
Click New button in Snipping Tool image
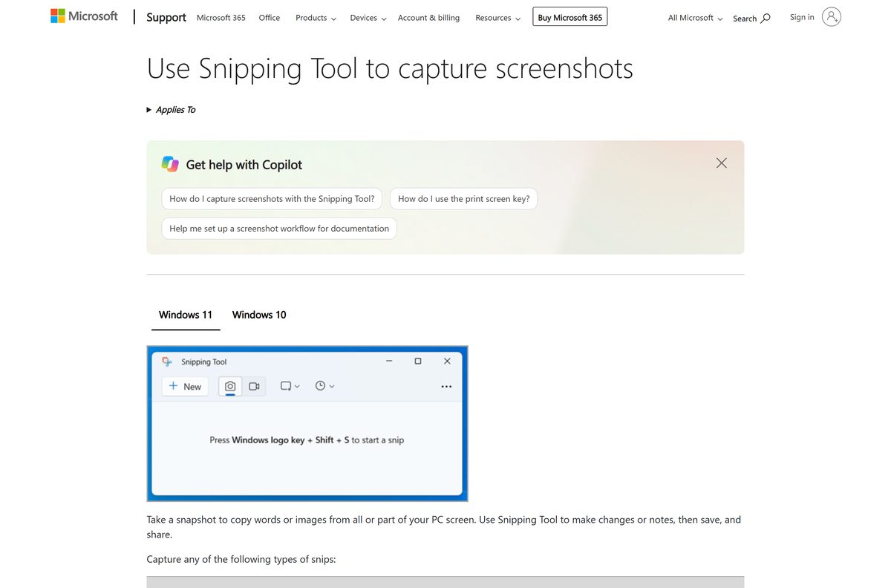(185, 386)
